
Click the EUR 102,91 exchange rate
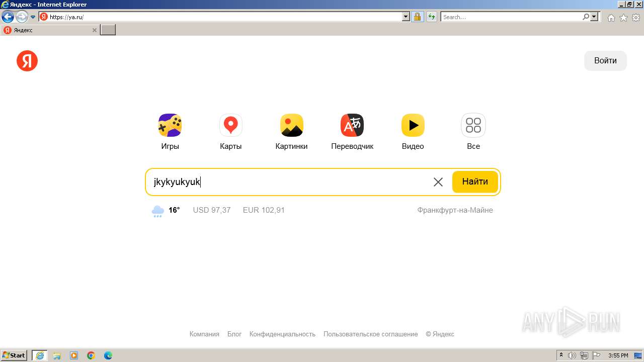click(264, 210)
